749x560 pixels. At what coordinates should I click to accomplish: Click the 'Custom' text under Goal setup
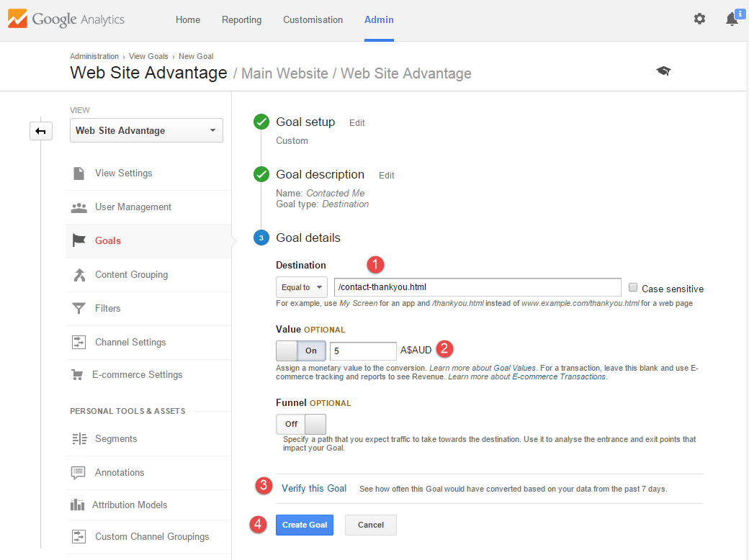(x=292, y=141)
